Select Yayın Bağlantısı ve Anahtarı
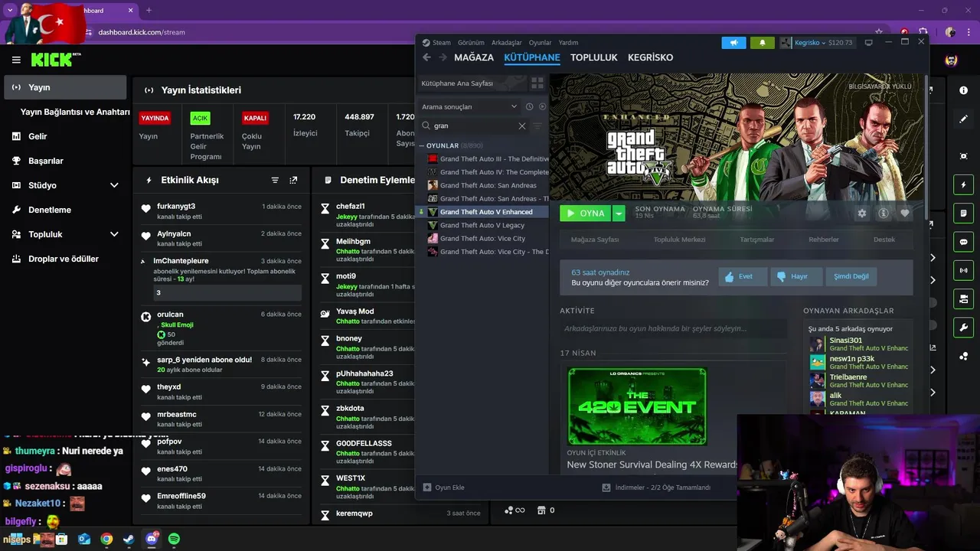The width and height of the screenshot is (980, 551). (75, 112)
